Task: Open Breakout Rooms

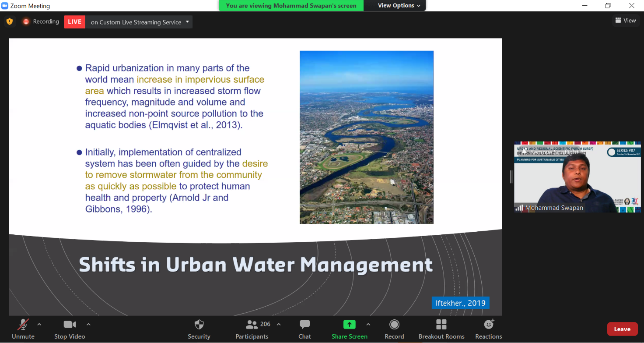Action: click(x=441, y=325)
